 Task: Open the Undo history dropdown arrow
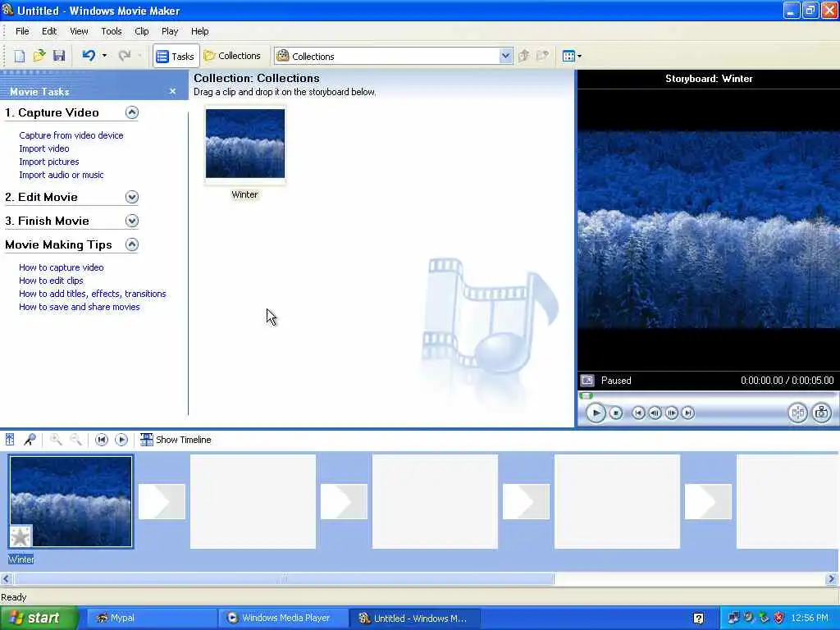pos(104,56)
